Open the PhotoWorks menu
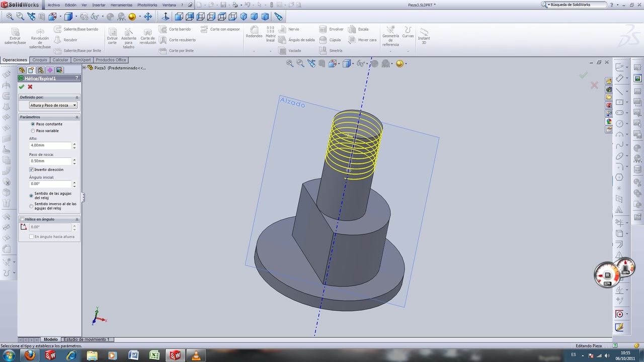644x362 pixels. pos(147,5)
